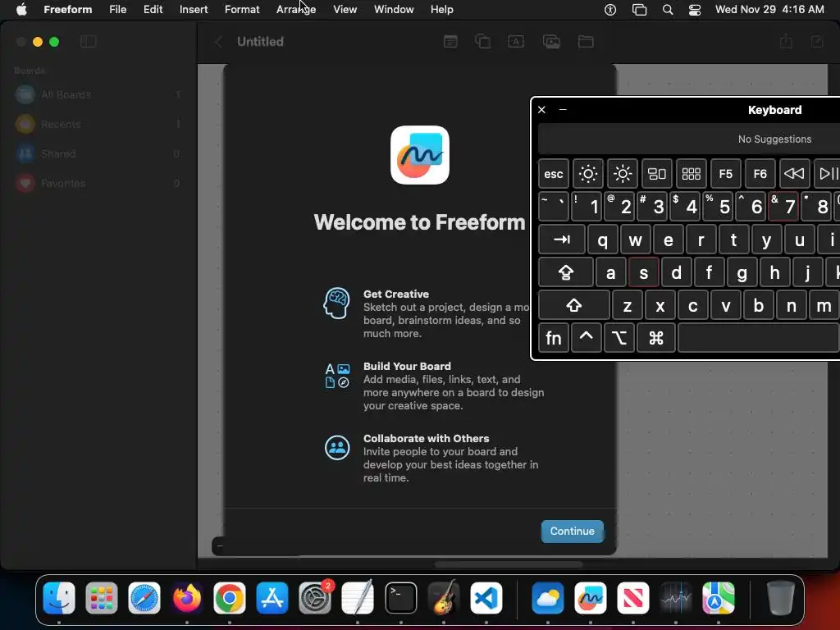Viewport: 840px width, 630px height.
Task: Open the Edit menu
Action: coord(153,9)
